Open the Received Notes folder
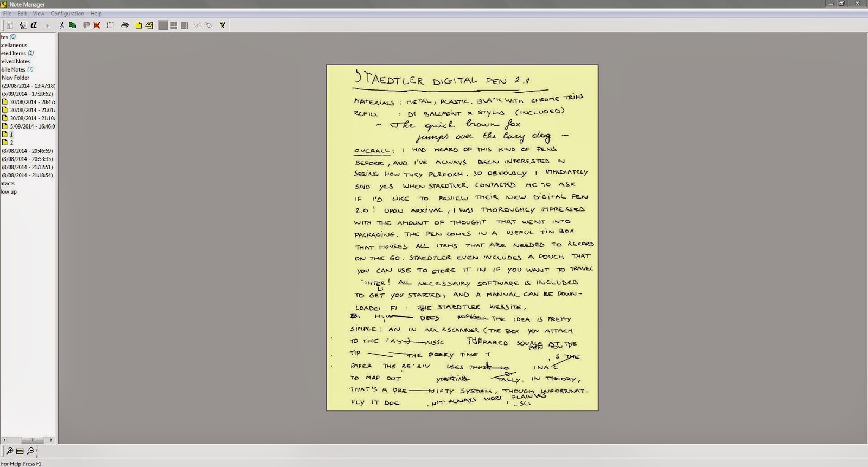Screen dimensions: 868x467 point(15,61)
